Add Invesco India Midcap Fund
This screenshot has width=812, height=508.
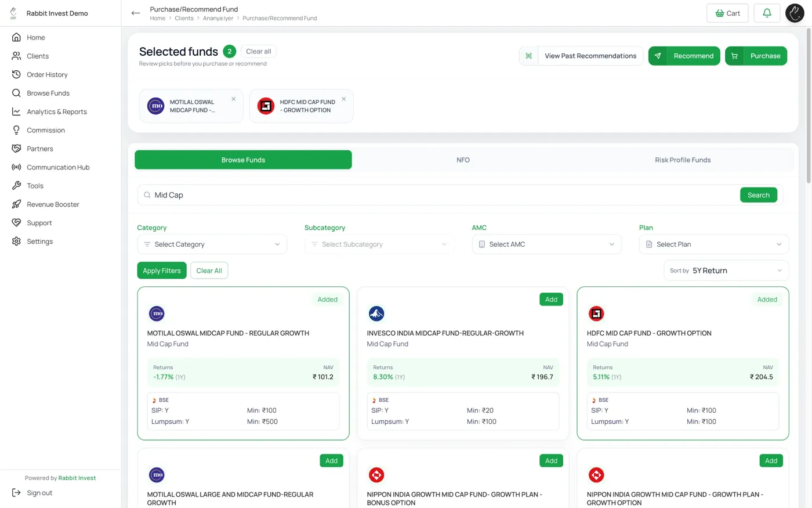point(551,300)
